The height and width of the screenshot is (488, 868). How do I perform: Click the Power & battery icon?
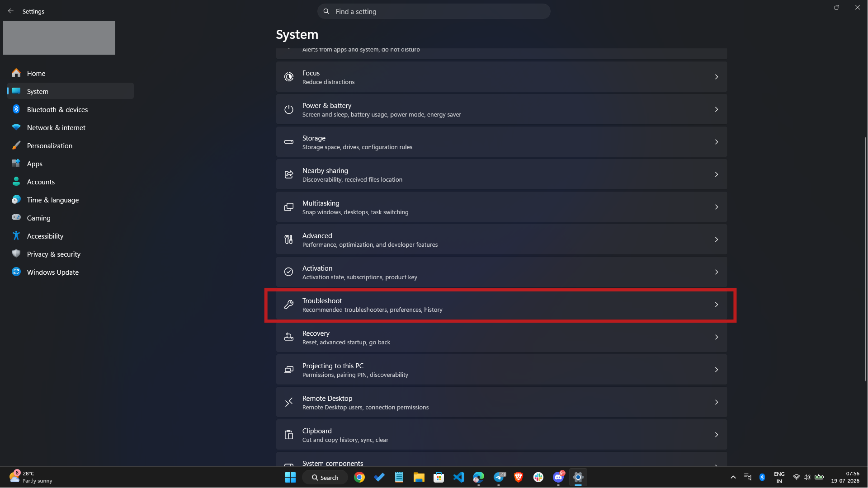(x=288, y=109)
